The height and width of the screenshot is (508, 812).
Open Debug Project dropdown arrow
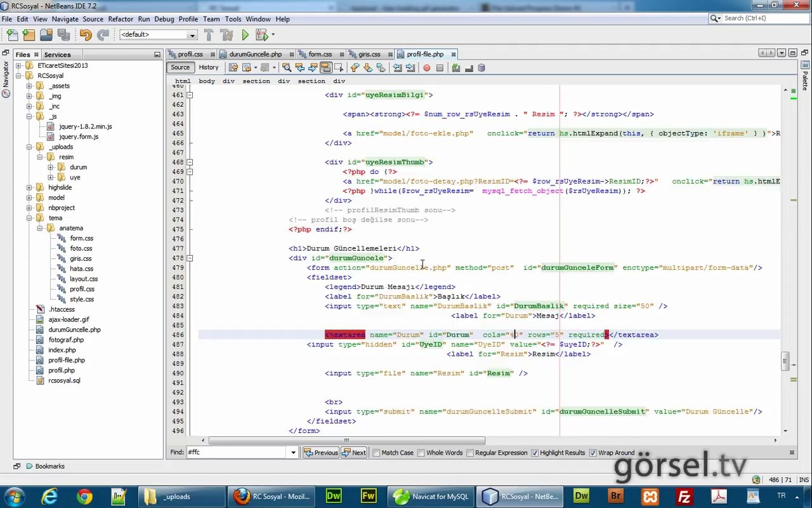273,35
